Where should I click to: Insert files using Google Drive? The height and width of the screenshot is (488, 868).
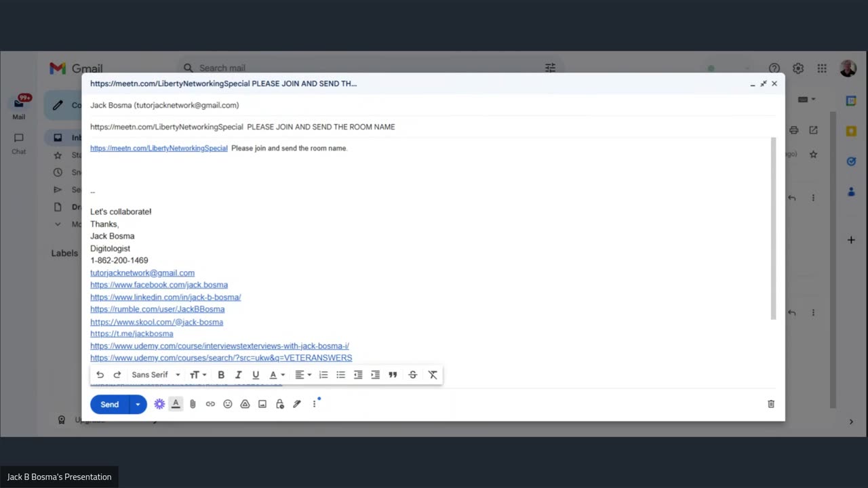tap(245, 404)
